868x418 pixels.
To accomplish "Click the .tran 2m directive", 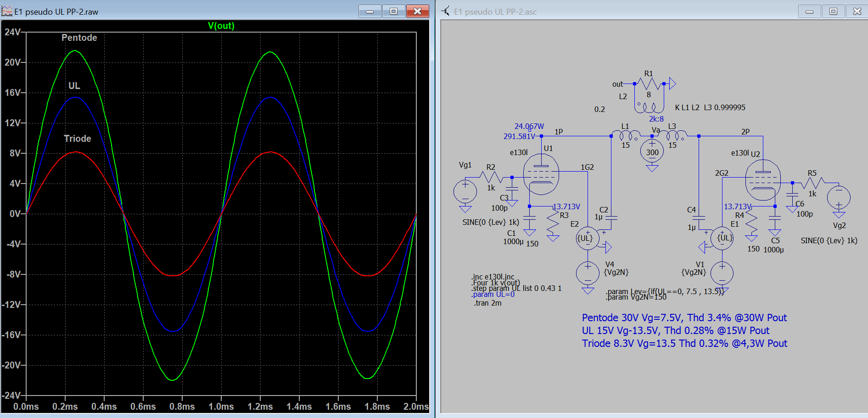I will point(487,303).
